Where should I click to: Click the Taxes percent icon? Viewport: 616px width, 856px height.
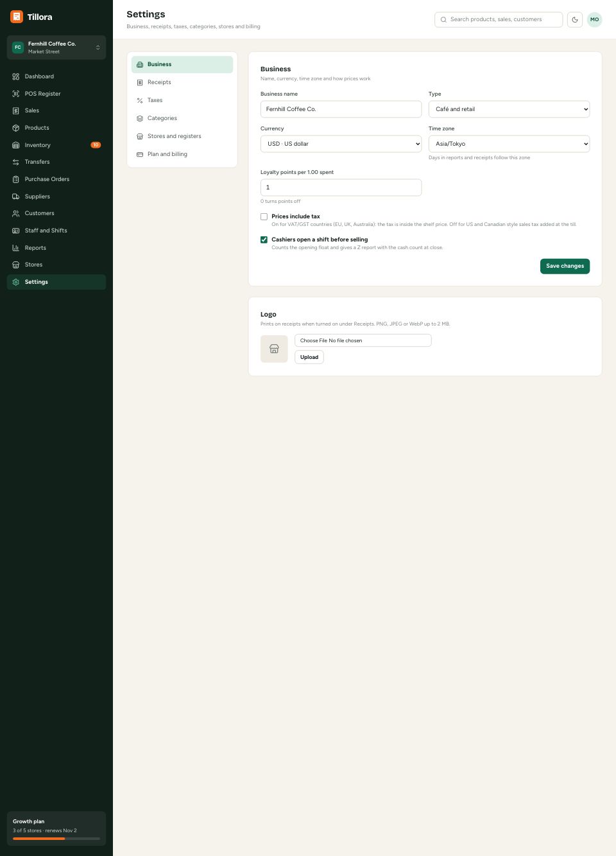coord(140,100)
